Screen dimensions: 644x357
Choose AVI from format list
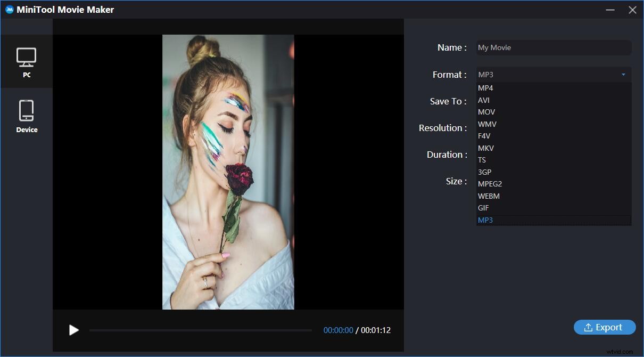click(x=484, y=100)
